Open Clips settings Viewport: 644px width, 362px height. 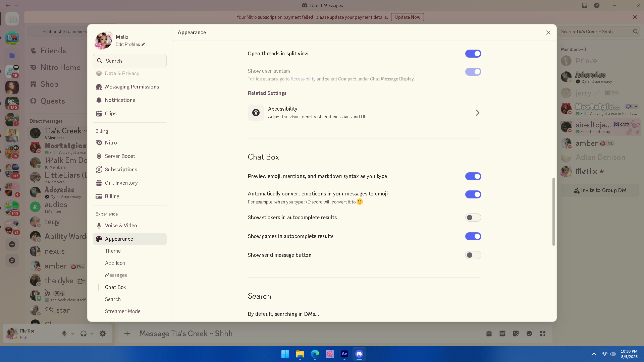coord(130,114)
